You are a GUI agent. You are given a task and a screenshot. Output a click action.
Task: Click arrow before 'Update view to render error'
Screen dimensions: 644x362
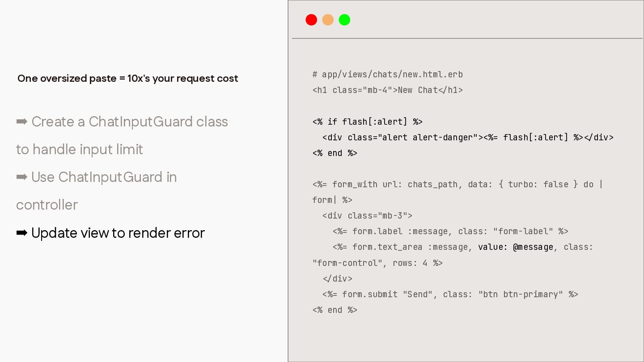click(x=22, y=233)
